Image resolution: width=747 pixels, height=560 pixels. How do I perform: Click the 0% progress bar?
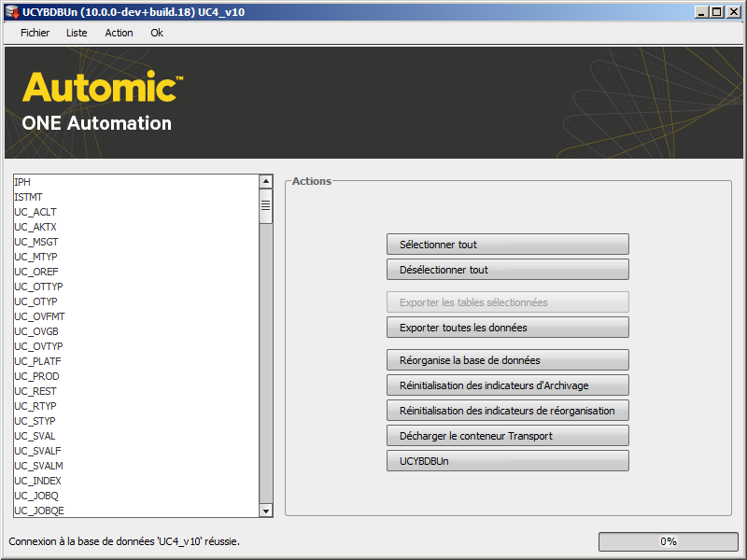[x=668, y=541]
